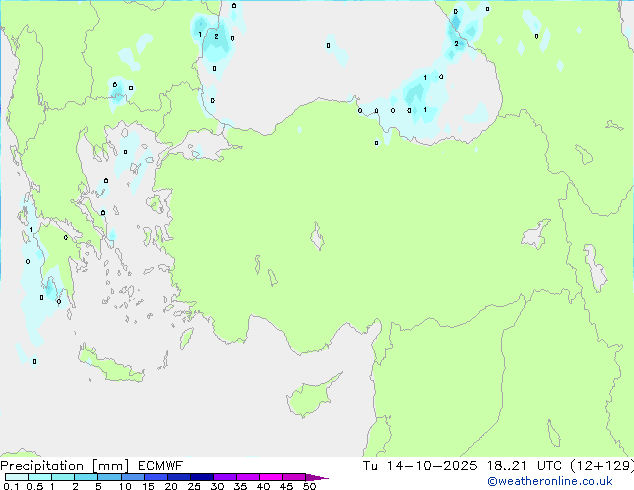Click the '[mm]' unit label
This screenshot has width=634, height=490.
point(111,466)
